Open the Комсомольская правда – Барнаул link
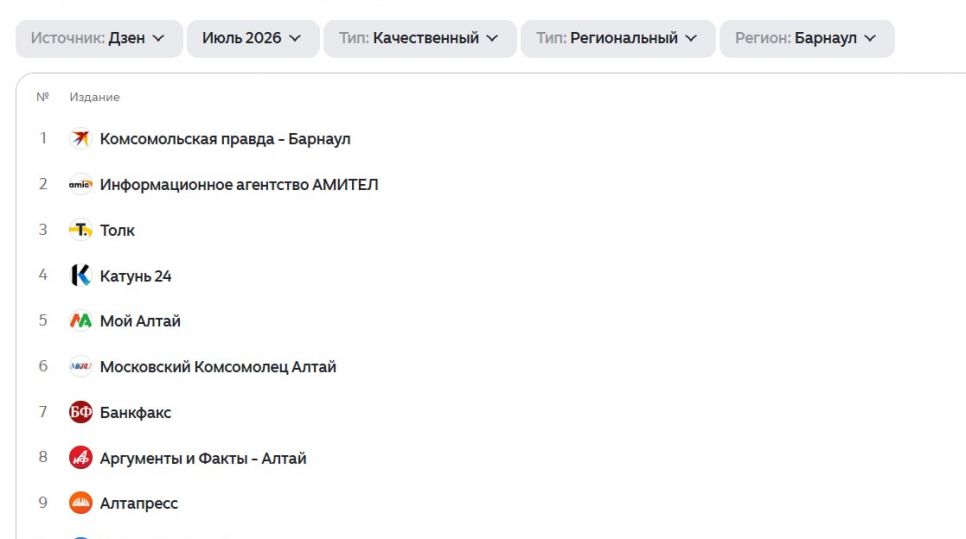 [x=225, y=139]
